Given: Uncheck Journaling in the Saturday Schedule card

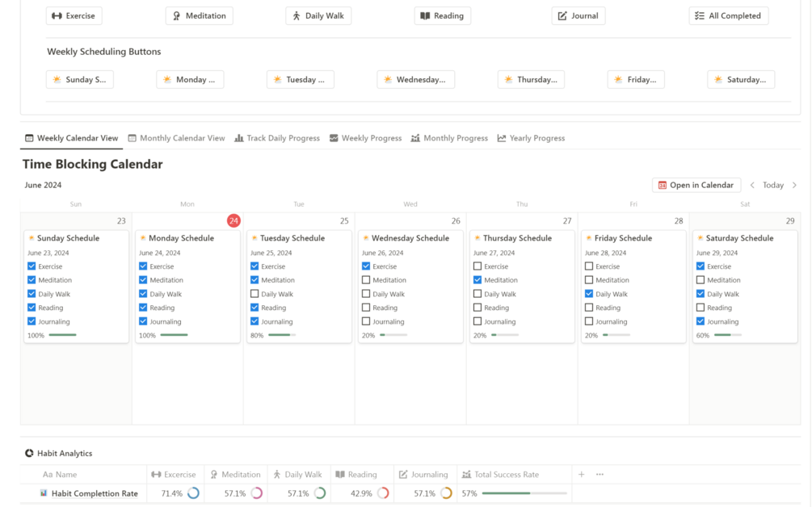Looking at the screenshot, I should [x=701, y=321].
